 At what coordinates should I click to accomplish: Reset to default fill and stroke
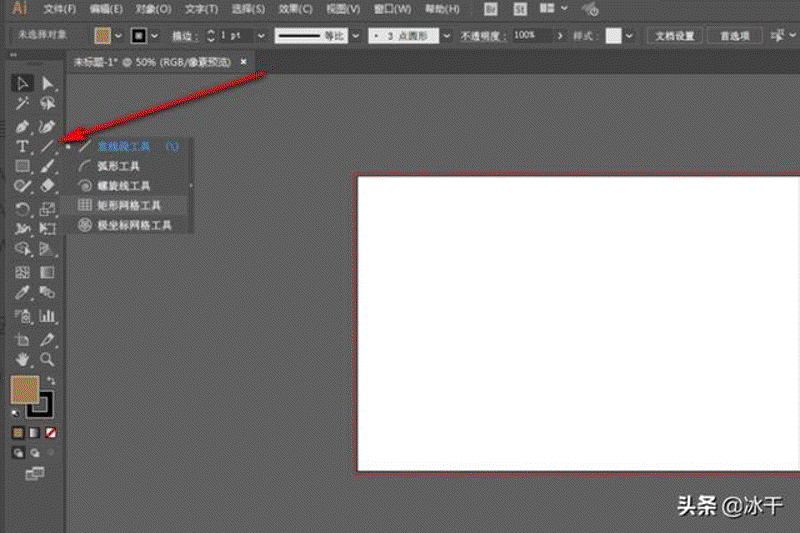coord(15,413)
